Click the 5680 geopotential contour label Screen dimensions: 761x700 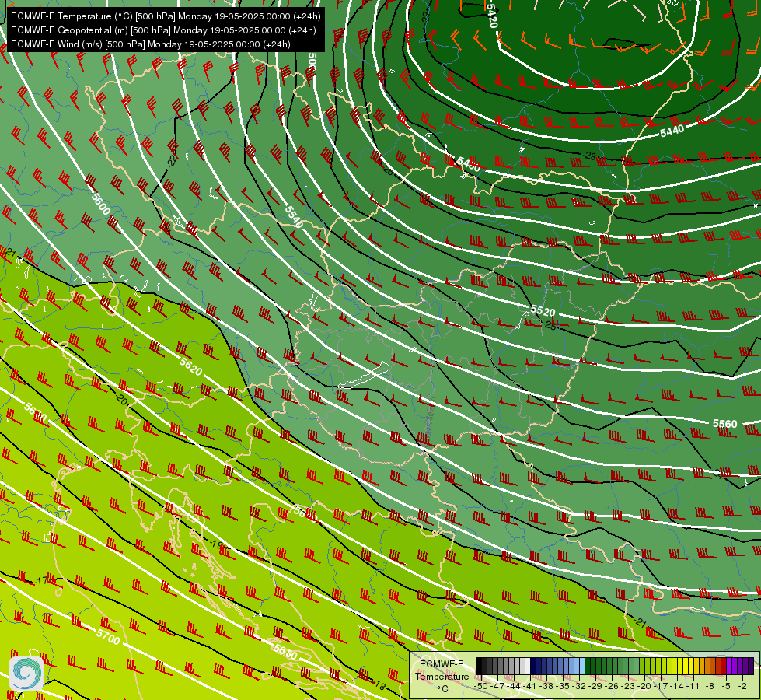(285, 651)
